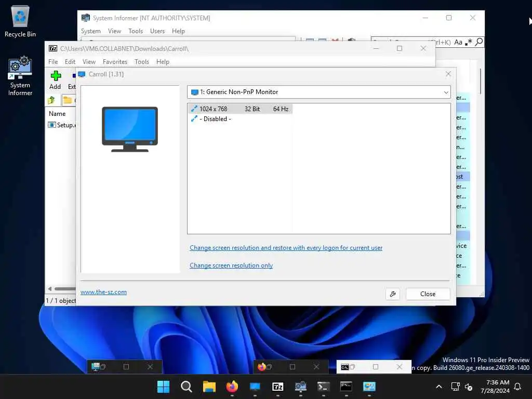
Task: Open the View menu in 7-Zip
Action: click(x=89, y=62)
